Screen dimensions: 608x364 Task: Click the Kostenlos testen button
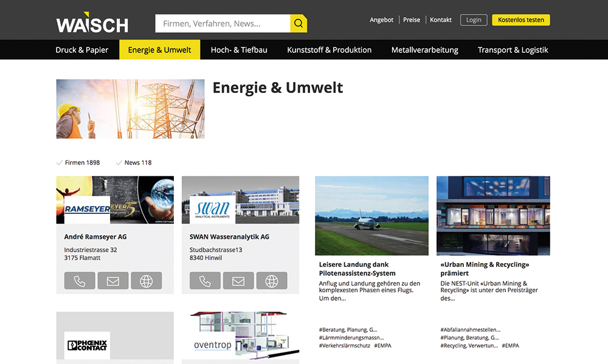click(x=521, y=20)
